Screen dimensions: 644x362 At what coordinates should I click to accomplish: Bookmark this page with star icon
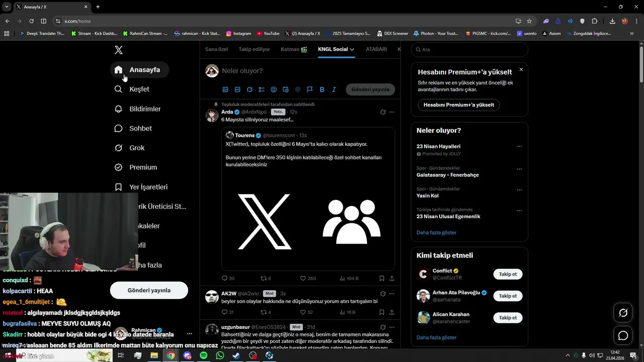(x=529, y=21)
